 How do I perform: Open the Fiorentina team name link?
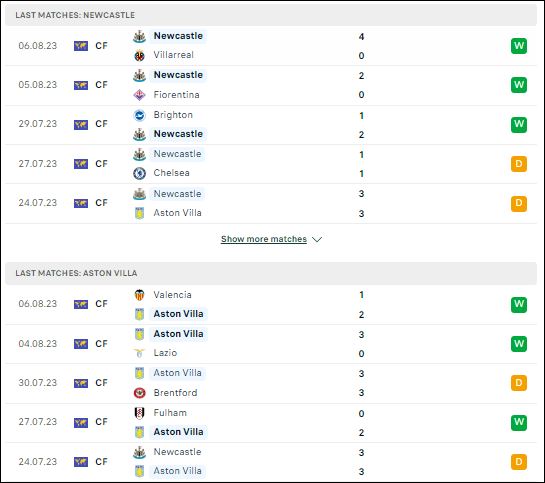point(177,95)
